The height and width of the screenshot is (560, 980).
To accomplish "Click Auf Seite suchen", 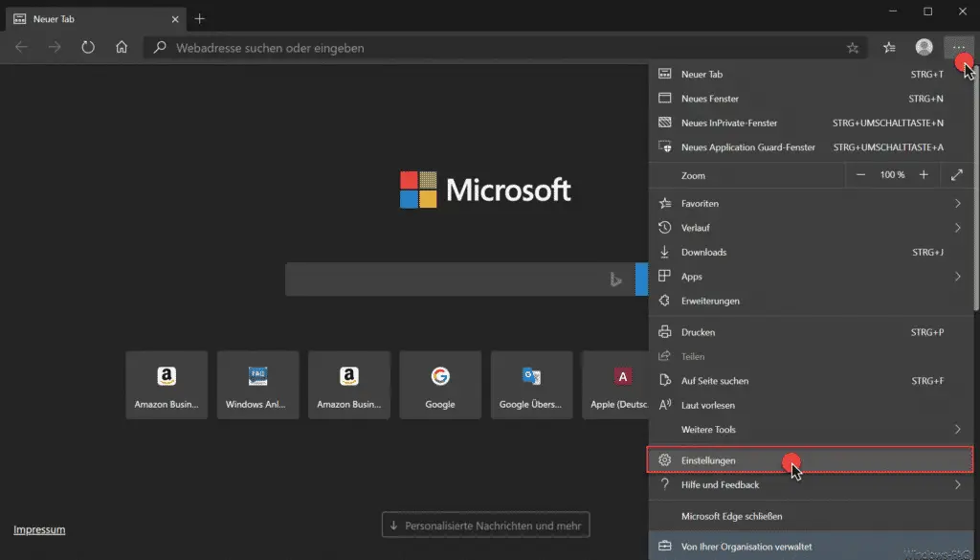I will 810,381.
